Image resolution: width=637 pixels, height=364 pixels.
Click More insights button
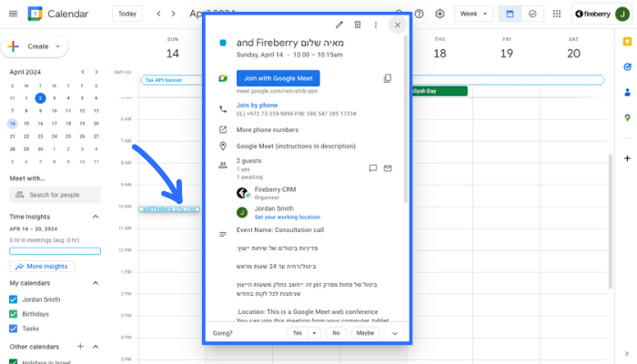[x=42, y=267]
